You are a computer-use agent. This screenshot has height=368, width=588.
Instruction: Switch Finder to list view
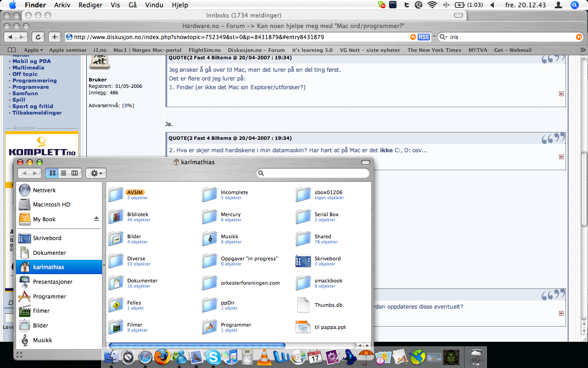coord(63,173)
